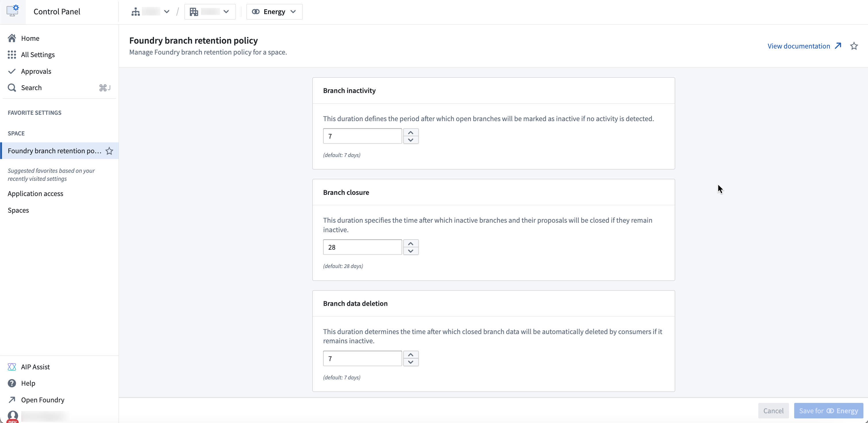Viewport: 868px width, 423px height.
Task: Open Search in sidebar
Action: click(x=31, y=88)
